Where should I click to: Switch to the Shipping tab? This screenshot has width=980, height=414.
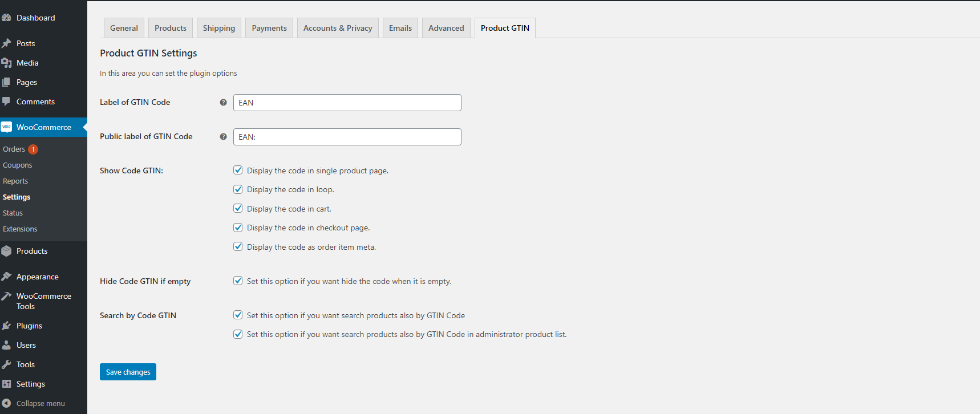(x=218, y=28)
